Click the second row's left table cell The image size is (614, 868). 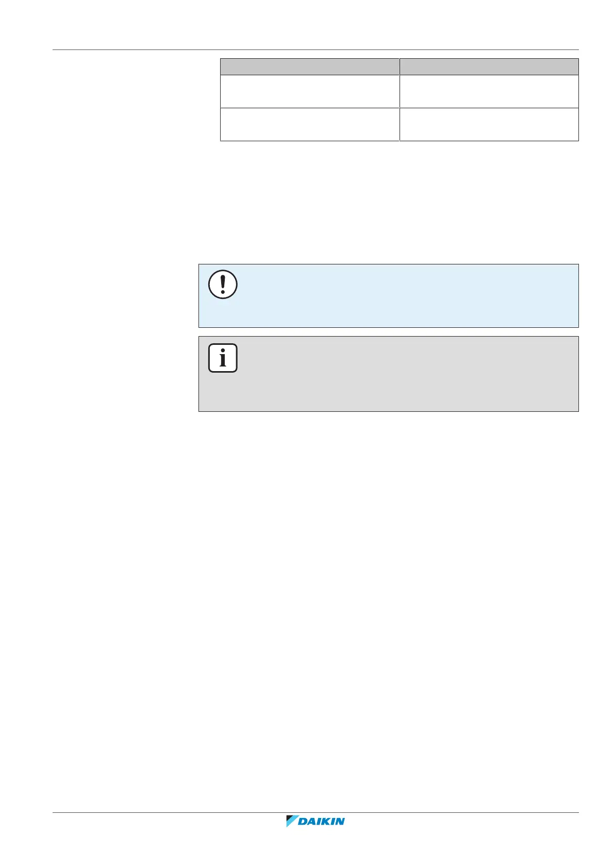coord(309,124)
